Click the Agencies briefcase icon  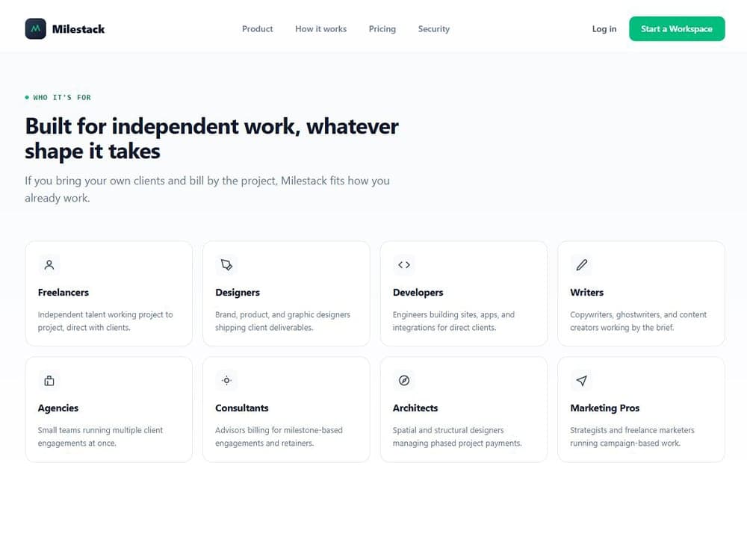[49, 381]
